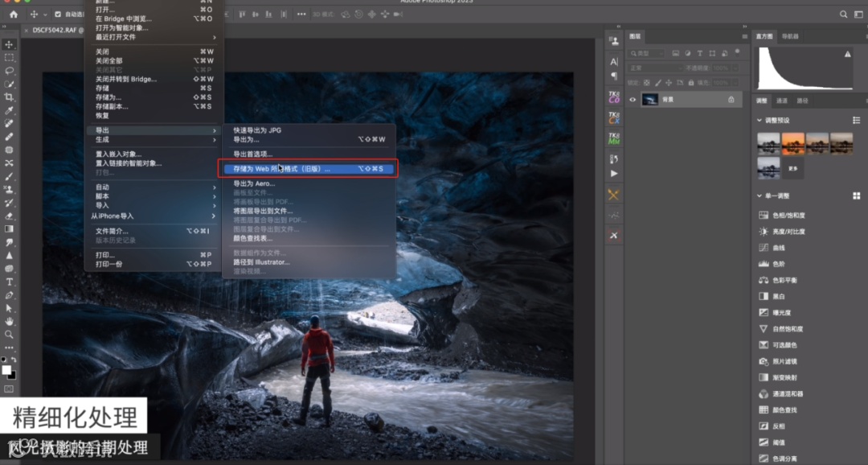Open the TK8 Multi-Mask panel icon
This screenshot has height=465, width=868.
[614, 138]
